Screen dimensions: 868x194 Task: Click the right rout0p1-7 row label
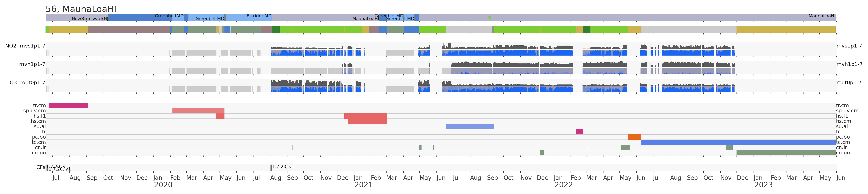[849, 83]
